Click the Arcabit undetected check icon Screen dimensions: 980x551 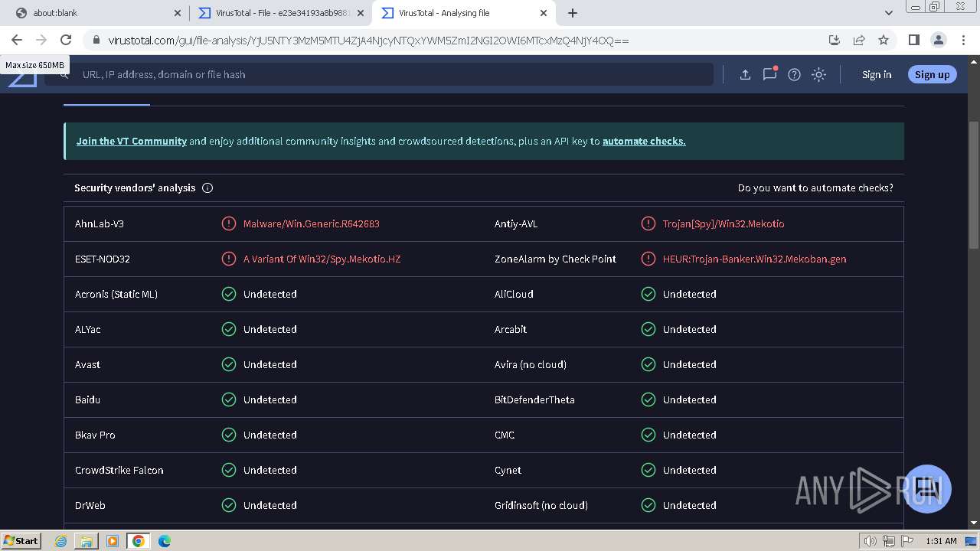(648, 329)
